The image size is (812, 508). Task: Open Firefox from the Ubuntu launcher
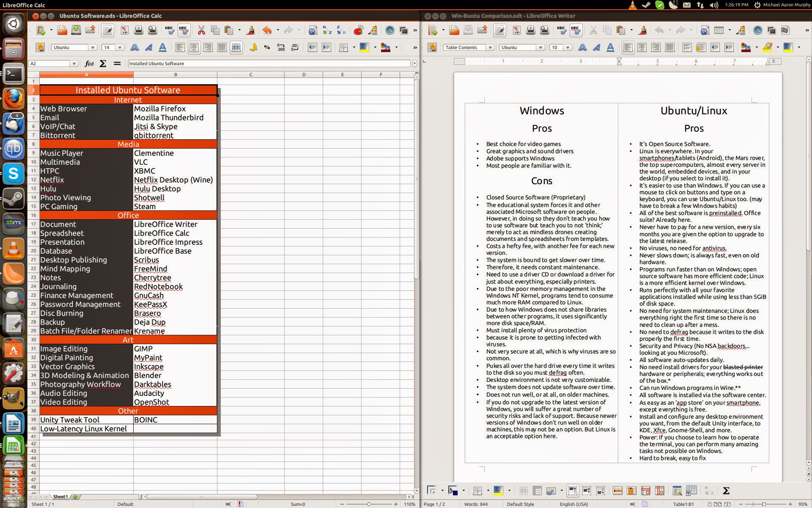tap(14, 98)
